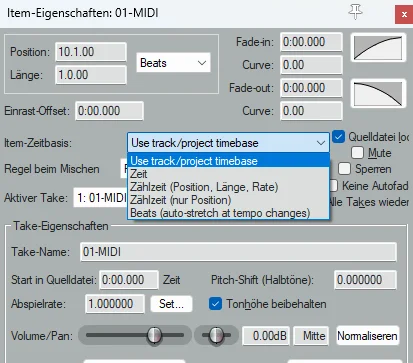Viewport: 413px width, 363px height.
Task: Collapse the Item-Zeitbasis combo box
Action: pos(228,143)
